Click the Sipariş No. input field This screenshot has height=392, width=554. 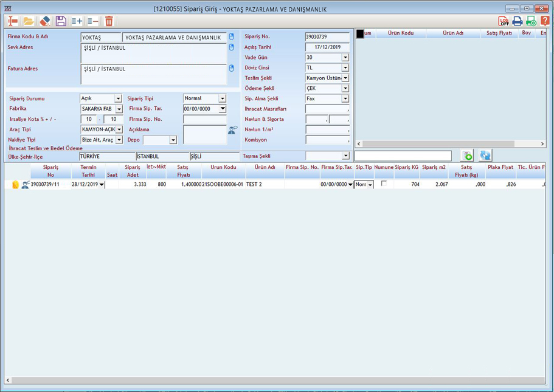(327, 37)
